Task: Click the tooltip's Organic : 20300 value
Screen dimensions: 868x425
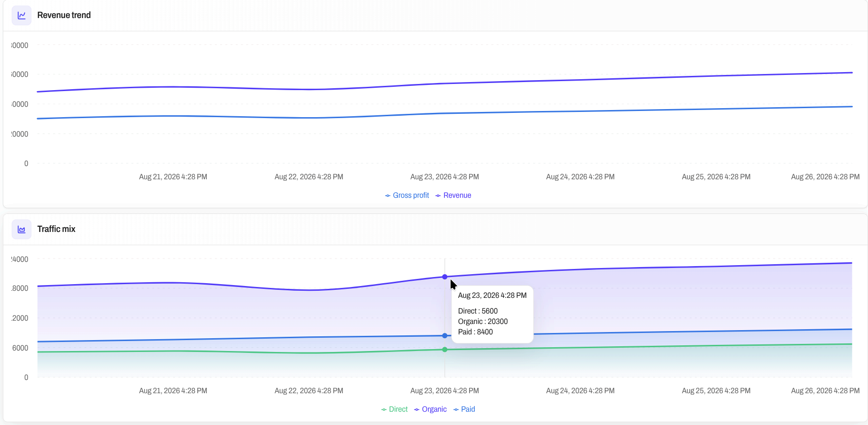Action: pyautogui.click(x=483, y=322)
